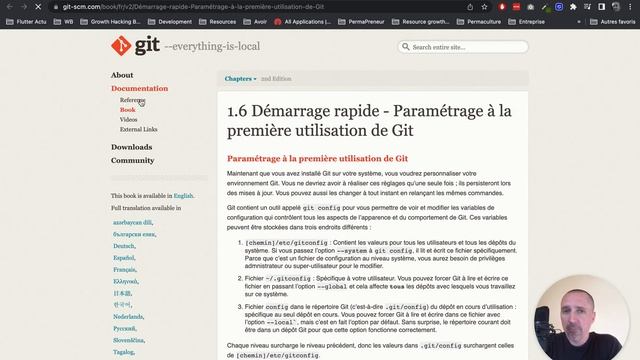This screenshot has width=640, height=360.
Task: Click the webcam presenter video bubble
Action: 581,318
